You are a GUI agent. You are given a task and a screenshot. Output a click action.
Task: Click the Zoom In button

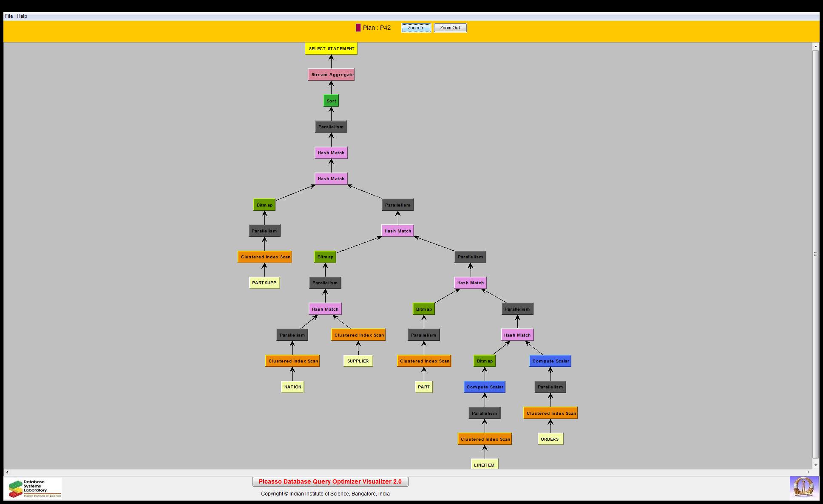(x=416, y=28)
